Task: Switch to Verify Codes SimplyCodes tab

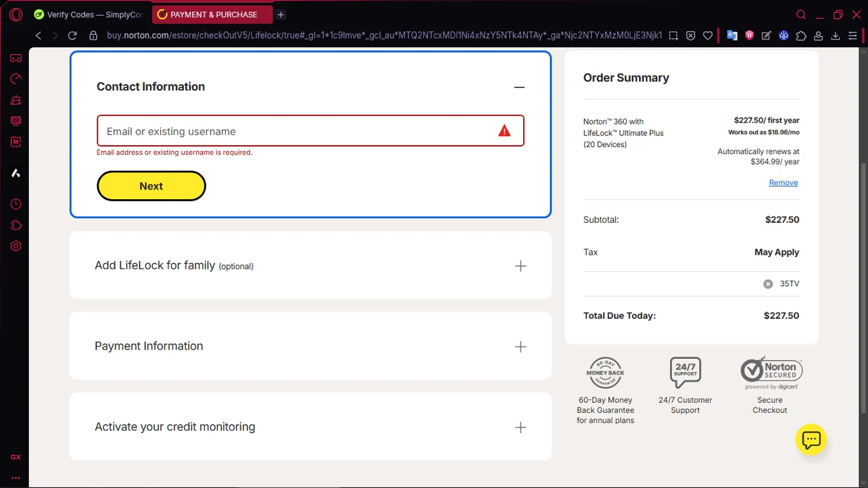Action: [88, 14]
